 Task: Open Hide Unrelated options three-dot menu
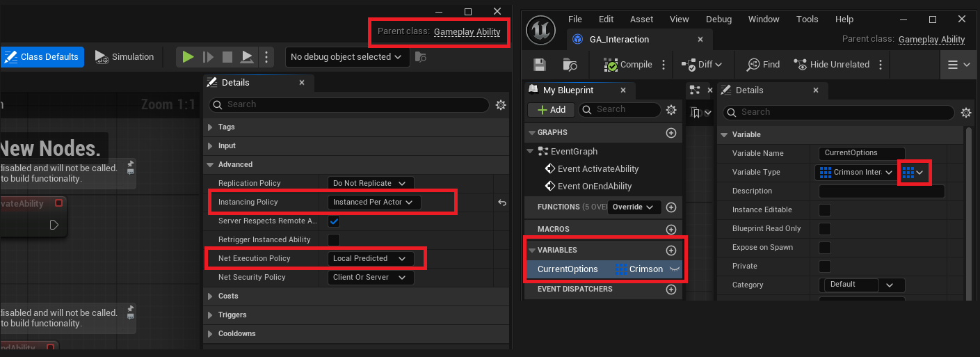tap(881, 65)
